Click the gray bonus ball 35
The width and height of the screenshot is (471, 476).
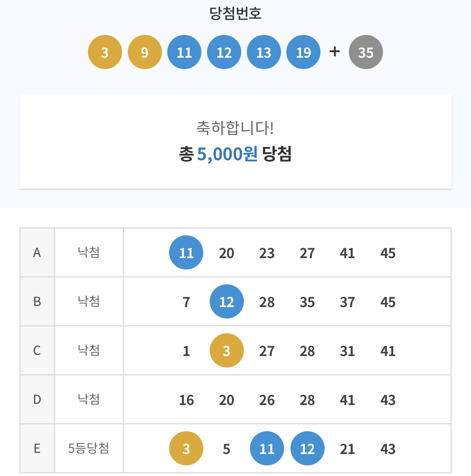pos(366,52)
